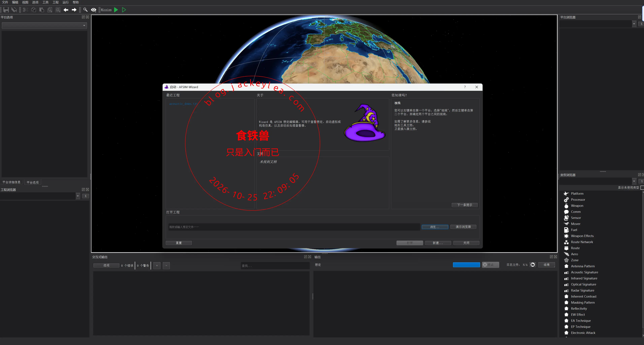Open the 工具 menu

coord(45,2)
